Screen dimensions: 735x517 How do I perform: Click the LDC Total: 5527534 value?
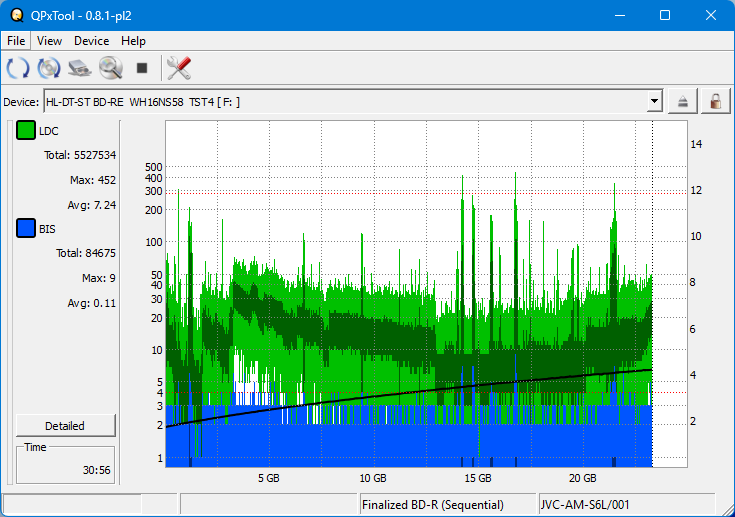coord(80,155)
